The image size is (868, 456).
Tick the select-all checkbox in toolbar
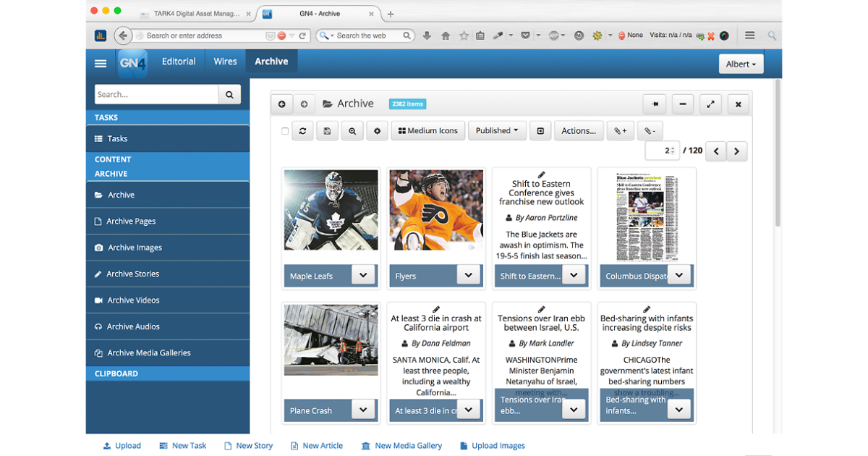pyautogui.click(x=285, y=131)
